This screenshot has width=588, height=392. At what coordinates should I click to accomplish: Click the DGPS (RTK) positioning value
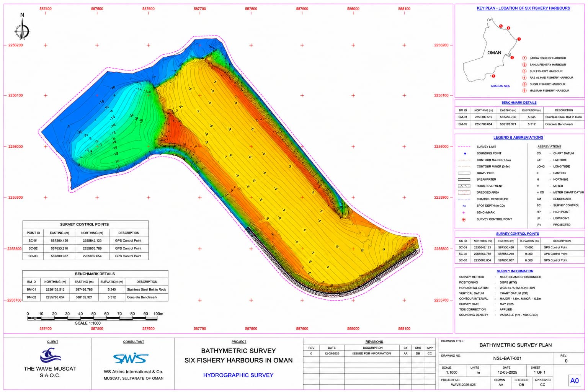click(508, 282)
